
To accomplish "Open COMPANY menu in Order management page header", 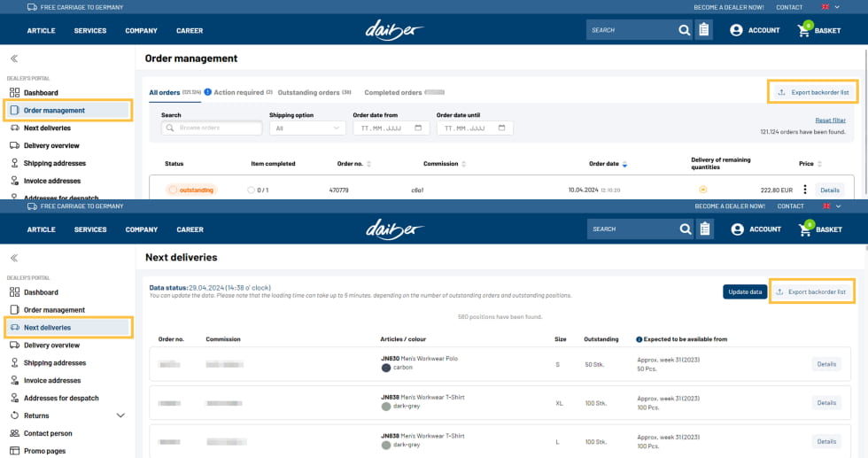I will 141,30.
